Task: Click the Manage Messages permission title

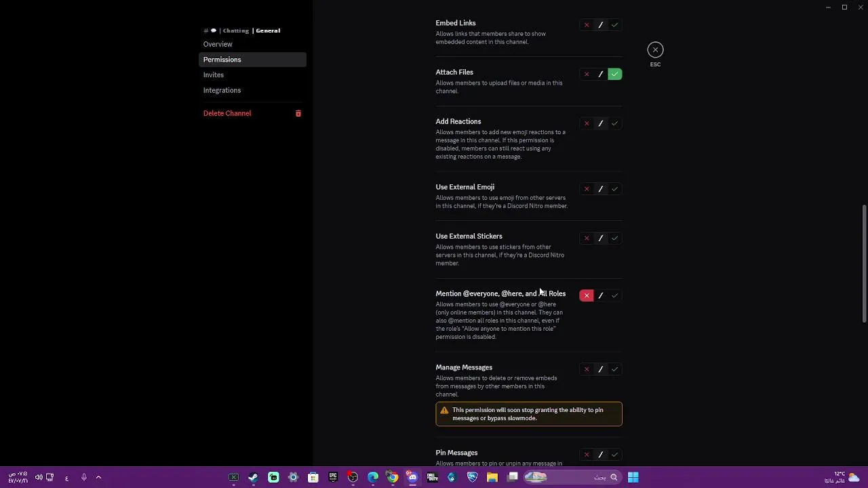Action: (x=464, y=367)
